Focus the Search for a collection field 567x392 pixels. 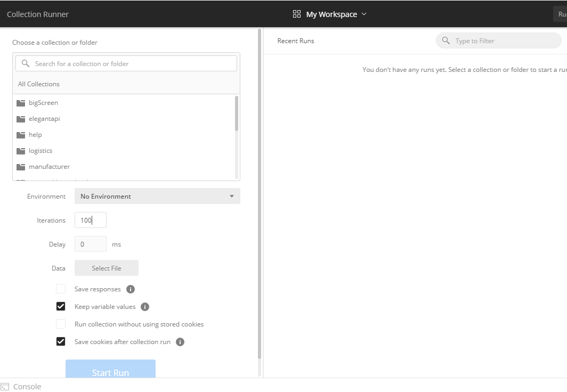[x=126, y=63]
